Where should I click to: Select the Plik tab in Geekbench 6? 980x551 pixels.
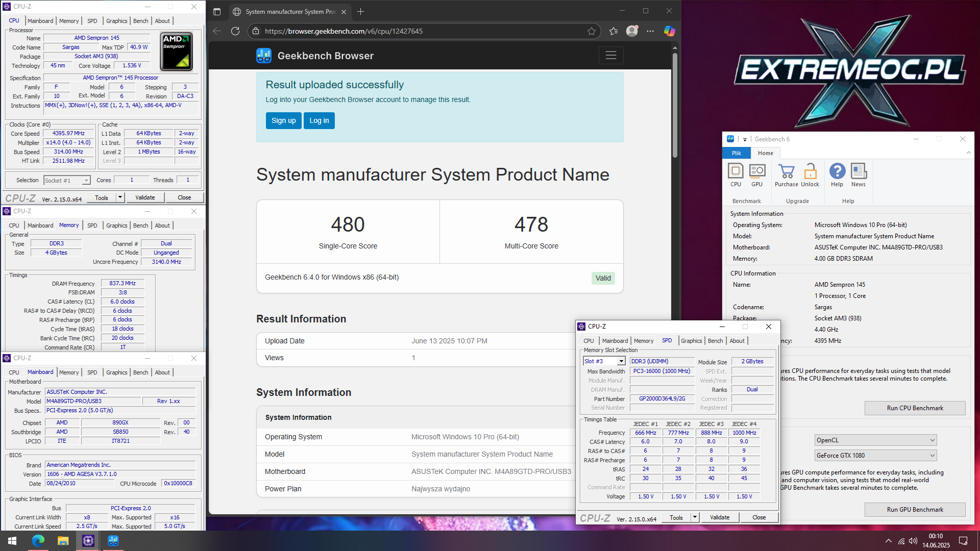tap(737, 153)
